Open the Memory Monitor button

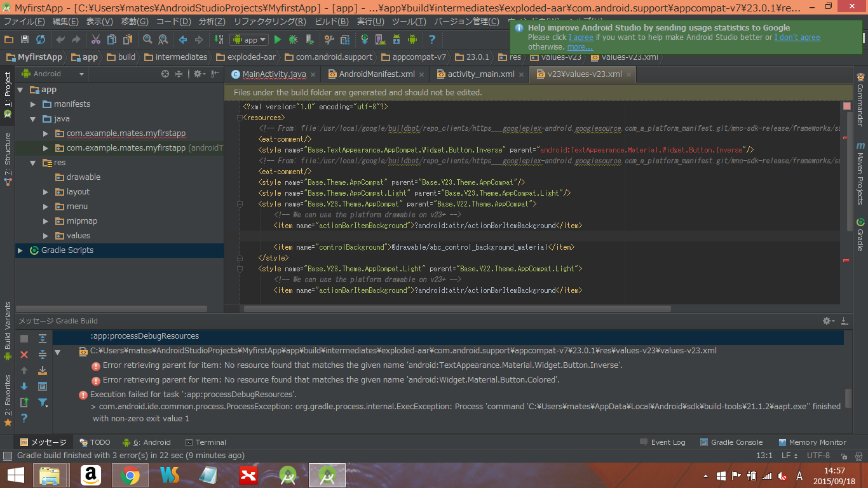point(811,442)
